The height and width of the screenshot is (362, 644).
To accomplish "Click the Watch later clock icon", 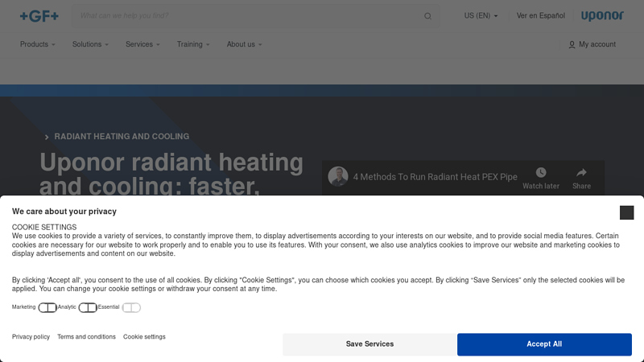I will 541,172.
